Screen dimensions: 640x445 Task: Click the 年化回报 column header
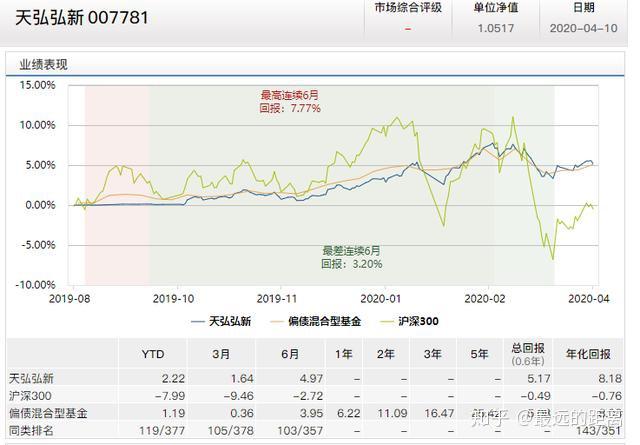point(588,354)
